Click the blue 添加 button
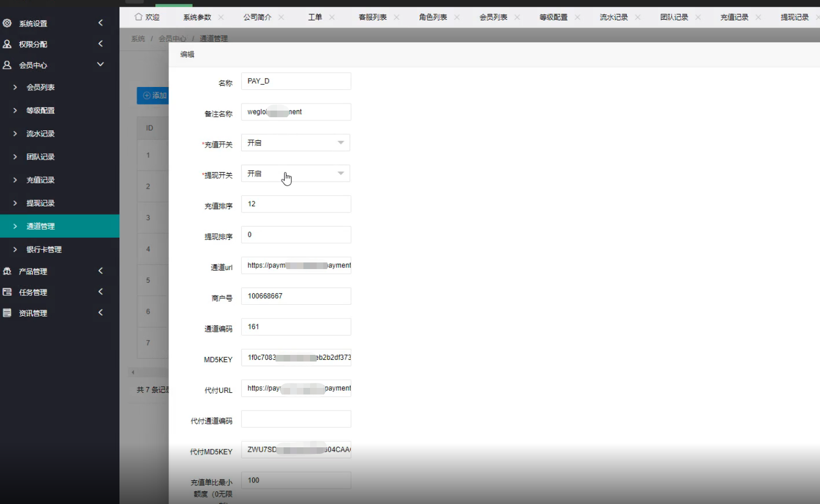This screenshot has height=504, width=820. coord(154,95)
